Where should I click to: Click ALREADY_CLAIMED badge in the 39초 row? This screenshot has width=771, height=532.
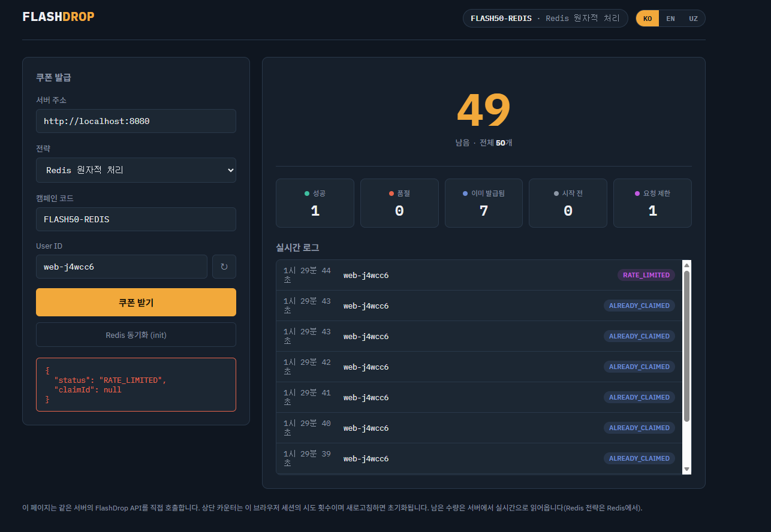point(639,458)
